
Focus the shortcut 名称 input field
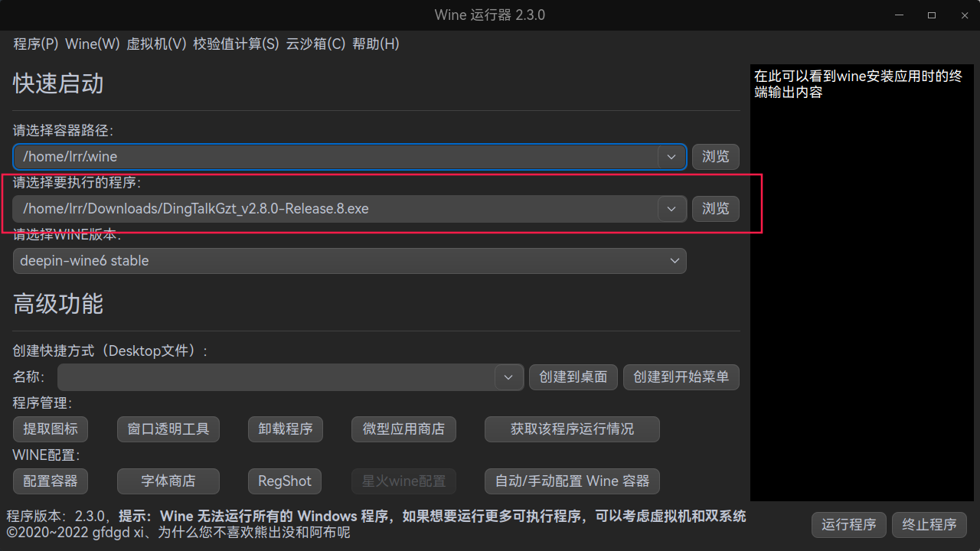coord(277,377)
